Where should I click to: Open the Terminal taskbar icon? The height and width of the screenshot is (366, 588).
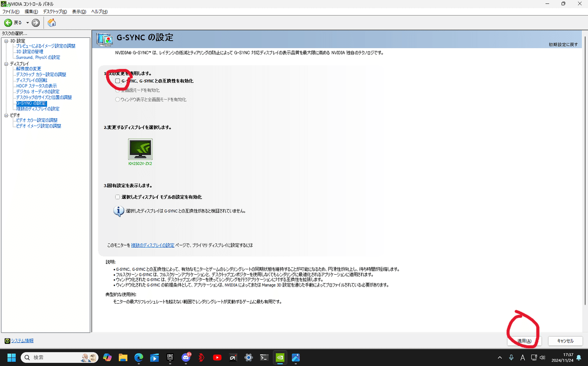(264, 357)
